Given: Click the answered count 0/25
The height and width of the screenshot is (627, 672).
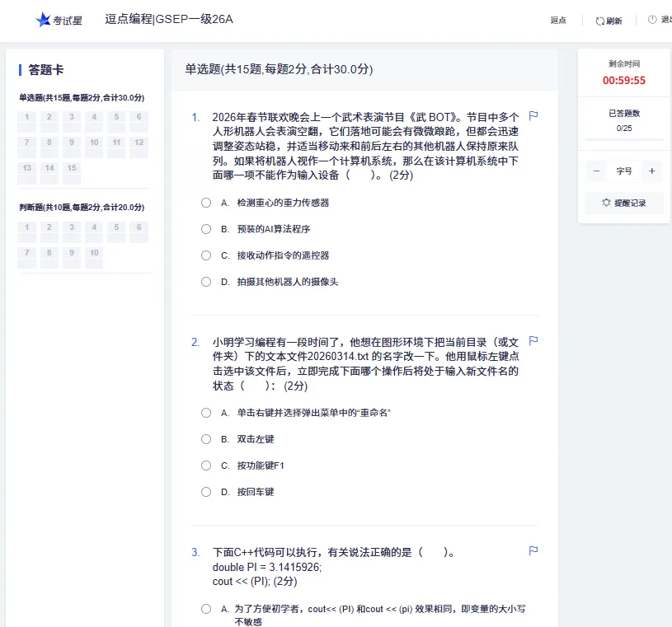Looking at the screenshot, I should [624, 128].
